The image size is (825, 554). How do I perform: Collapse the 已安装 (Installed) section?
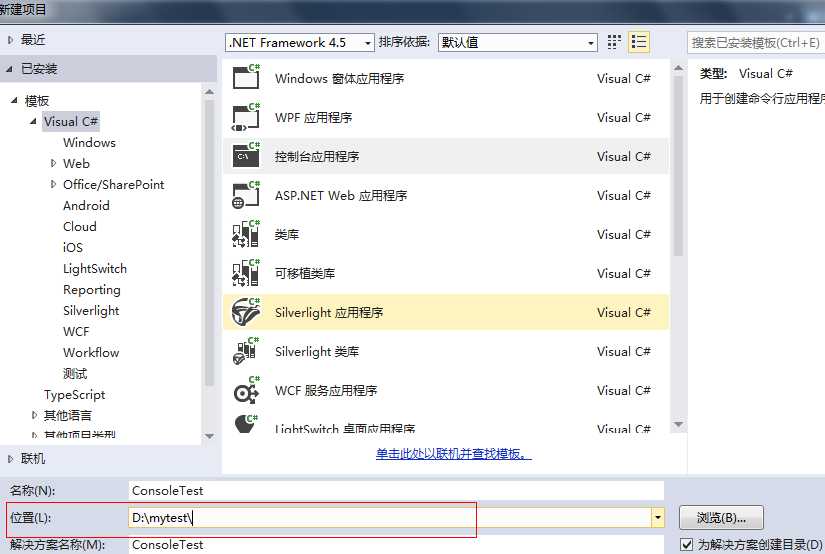(9, 69)
